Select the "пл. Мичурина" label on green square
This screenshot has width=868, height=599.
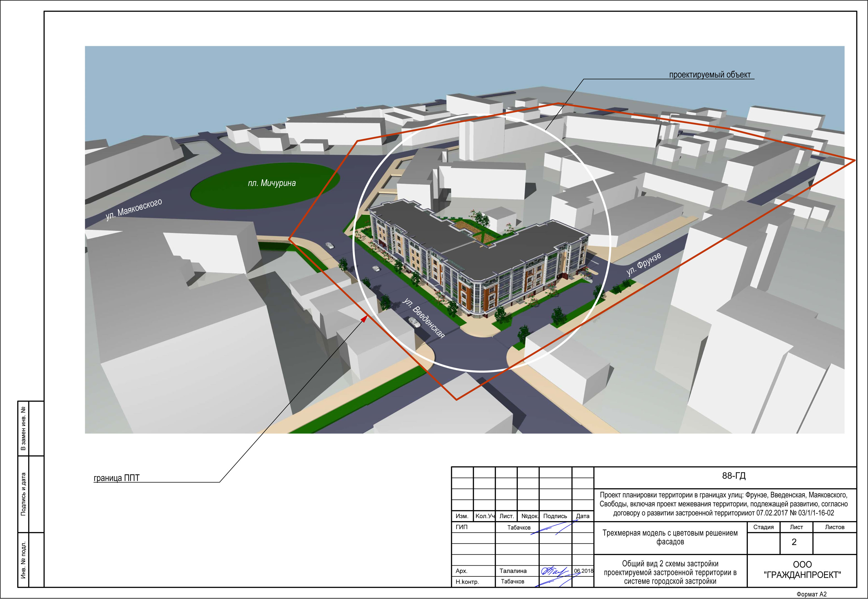point(272,183)
